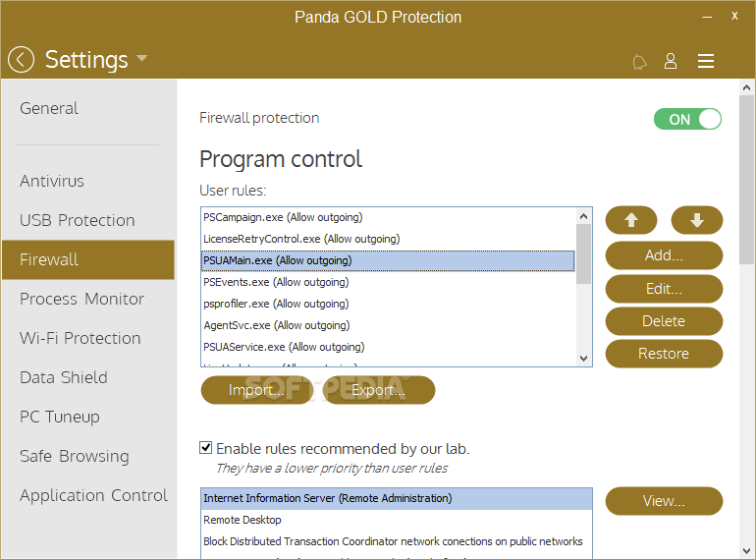Open the notifications bell icon
The height and width of the screenshot is (560, 756).
click(639, 62)
